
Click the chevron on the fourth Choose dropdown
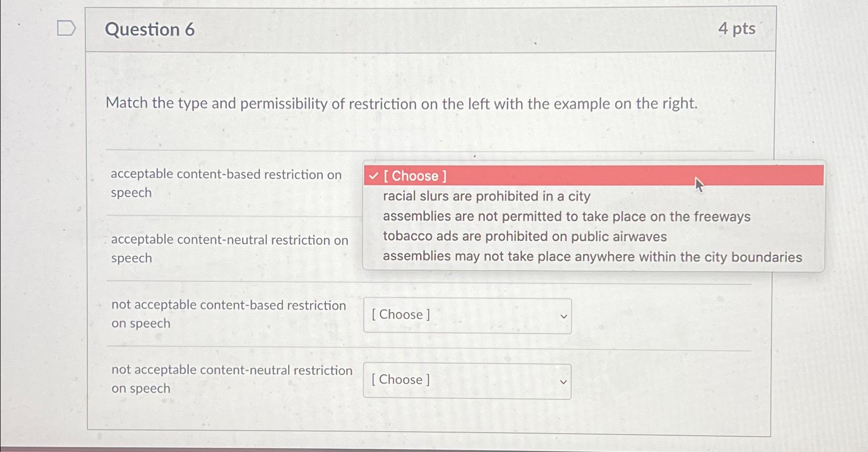point(564,381)
